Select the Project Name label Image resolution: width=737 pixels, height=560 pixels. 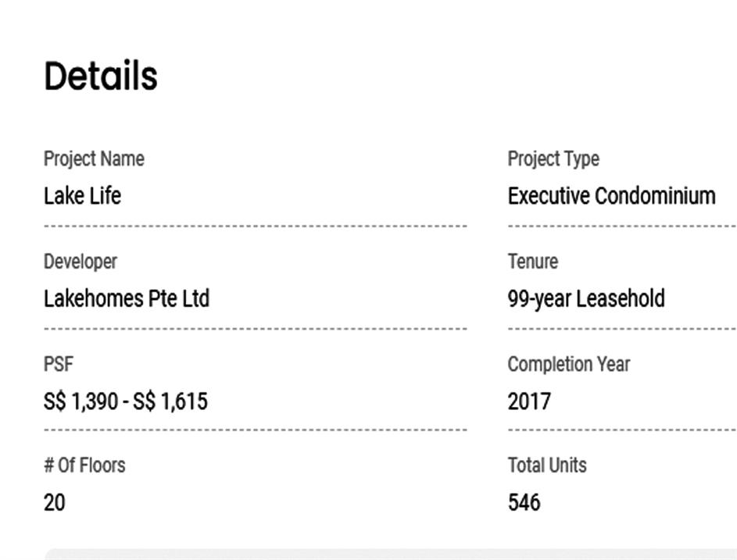[94, 159]
